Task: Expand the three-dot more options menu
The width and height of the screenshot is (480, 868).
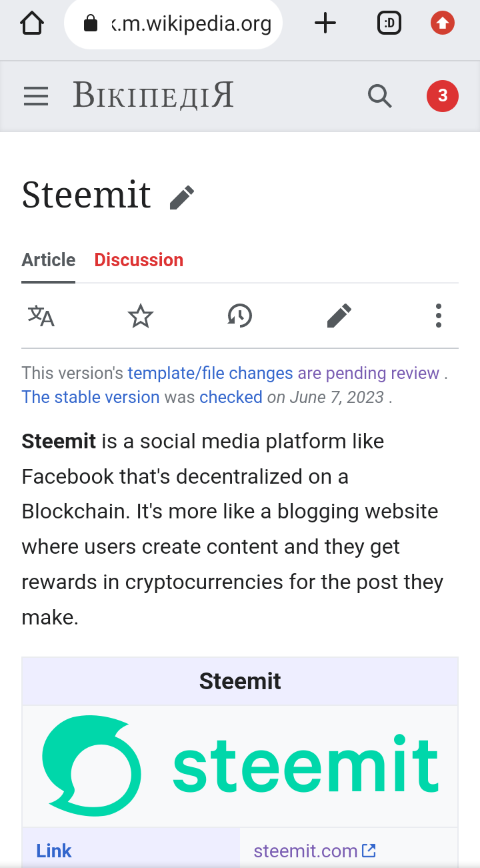Action: click(438, 316)
